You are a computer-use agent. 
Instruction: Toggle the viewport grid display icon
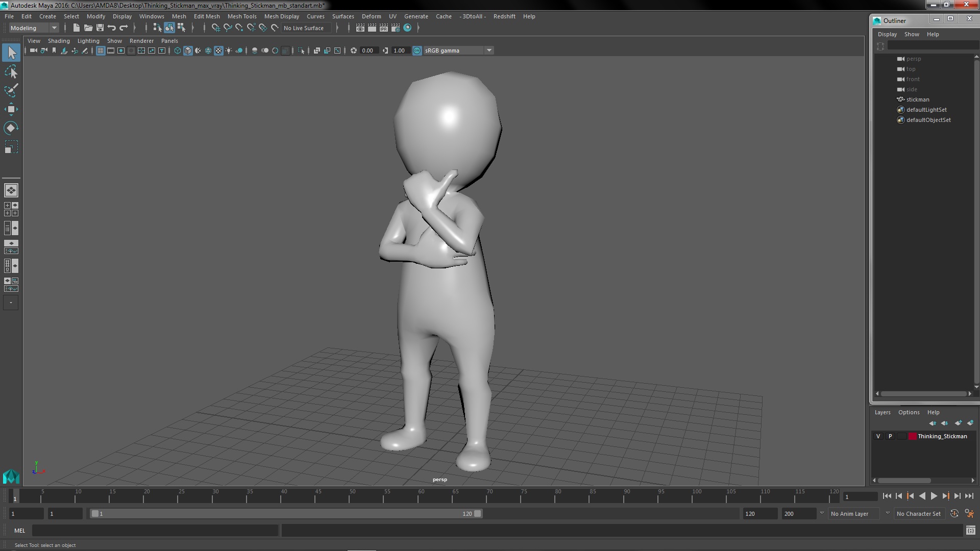click(x=101, y=51)
